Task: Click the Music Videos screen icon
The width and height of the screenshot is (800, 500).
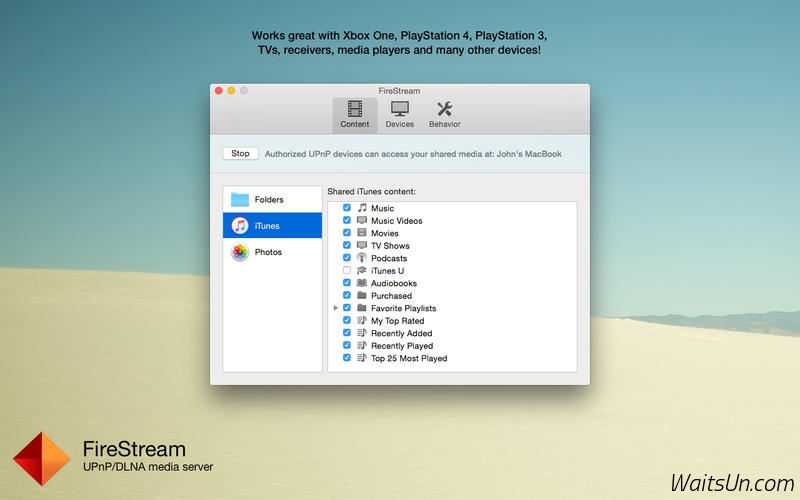Action: pos(362,220)
